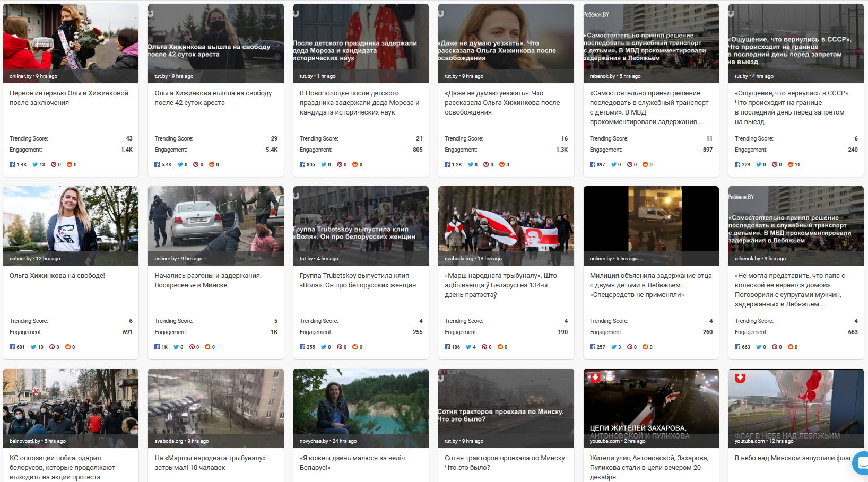This screenshot has width=868, height=482.
Task: Click Reddit icon showing 11 on СССР card
Action: (791, 165)
